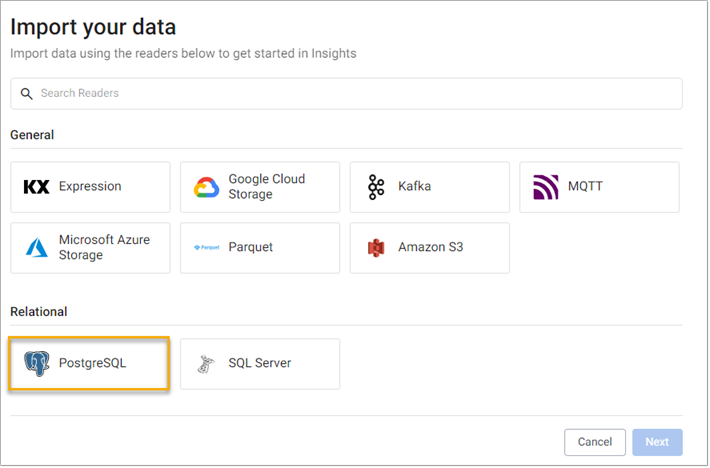
Task: Select the SQL Server reader label
Action: pyautogui.click(x=259, y=363)
